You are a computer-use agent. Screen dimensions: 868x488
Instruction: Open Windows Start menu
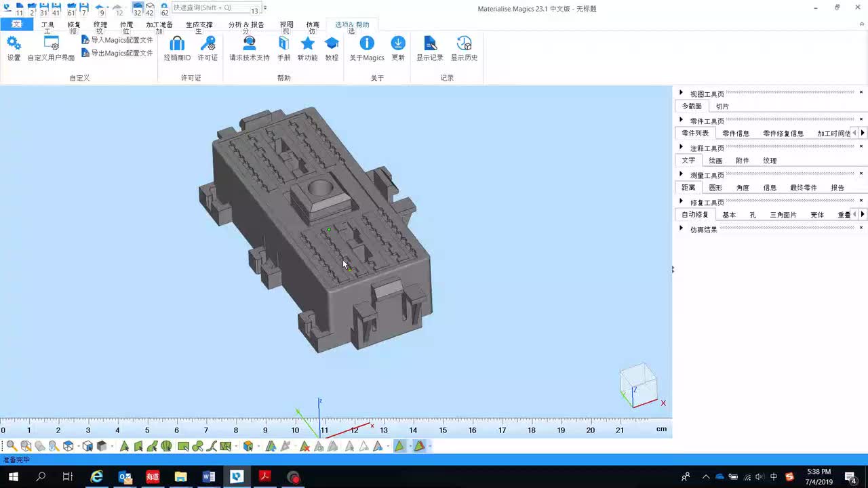pyautogui.click(x=13, y=476)
